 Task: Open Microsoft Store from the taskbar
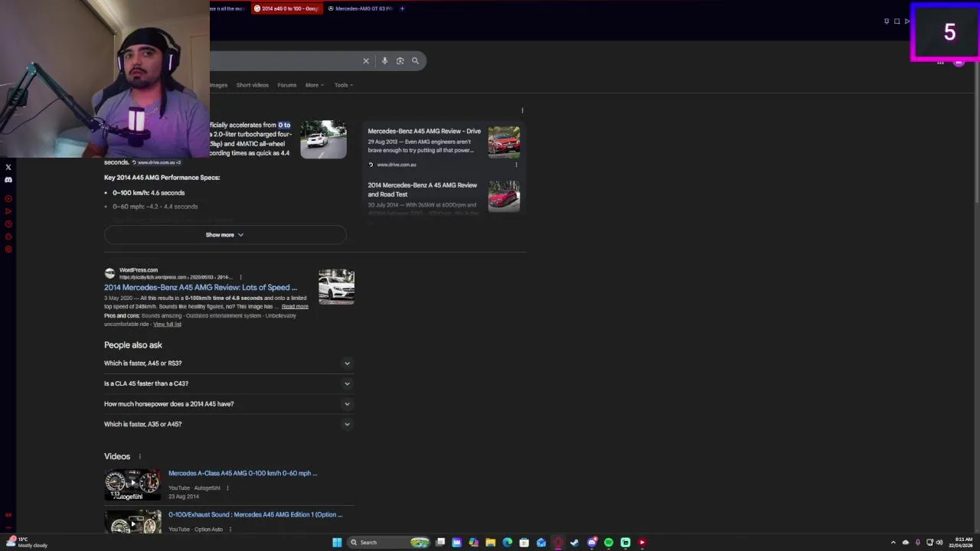point(524,543)
